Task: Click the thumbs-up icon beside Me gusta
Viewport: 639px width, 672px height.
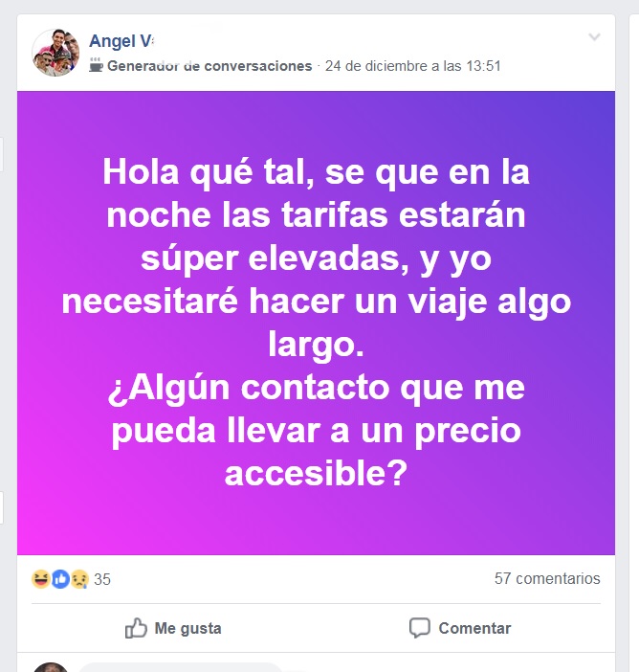Action: coord(136,628)
